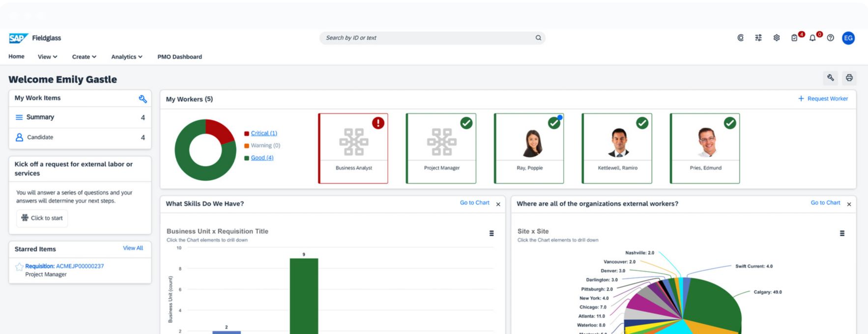Click the help question mark icon
Viewport: 868px width, 334px height.
(831, 38)
